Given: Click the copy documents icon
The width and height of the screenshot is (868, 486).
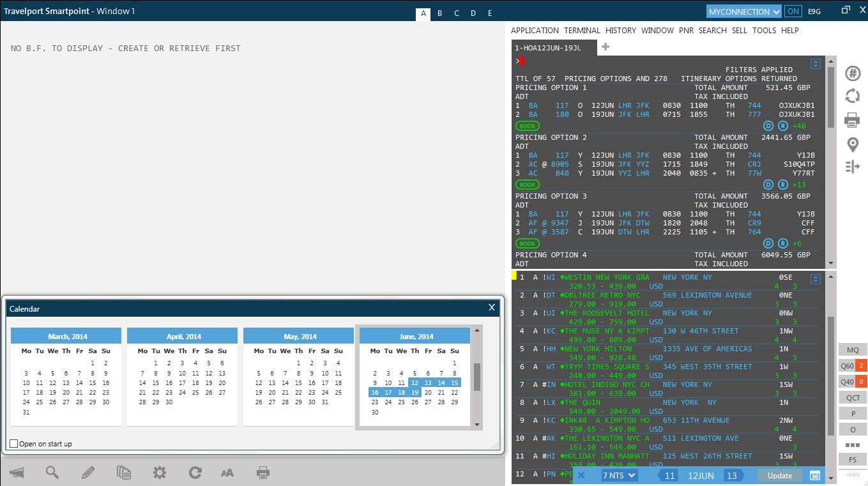Looking at the screenshot, I should (x=124, y=473).
